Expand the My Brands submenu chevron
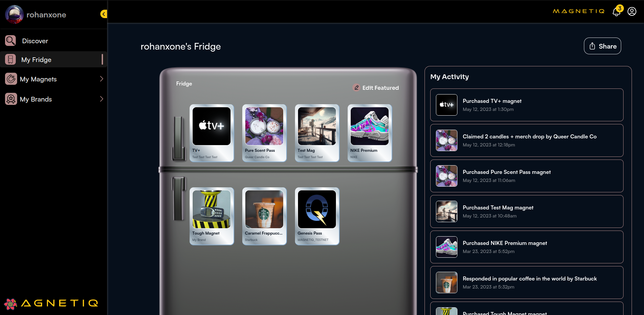The height and width of the screenshot is (315, 644). 101,99
